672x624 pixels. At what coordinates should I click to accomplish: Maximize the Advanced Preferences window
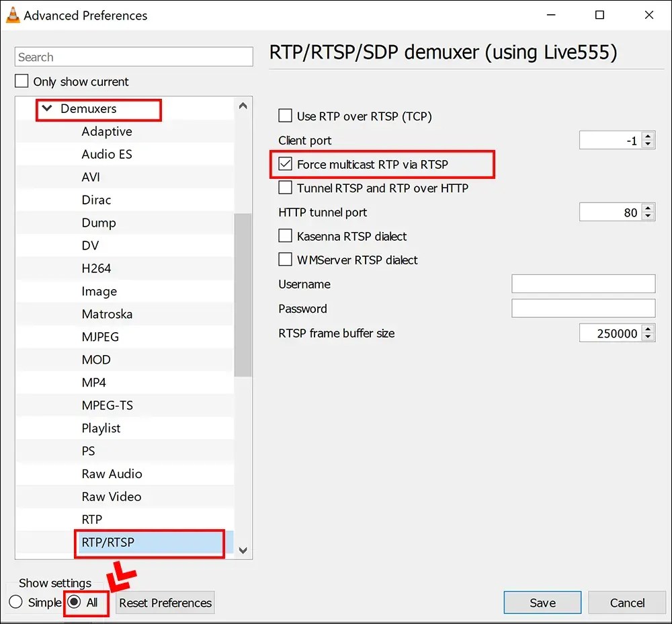point(600,15)
